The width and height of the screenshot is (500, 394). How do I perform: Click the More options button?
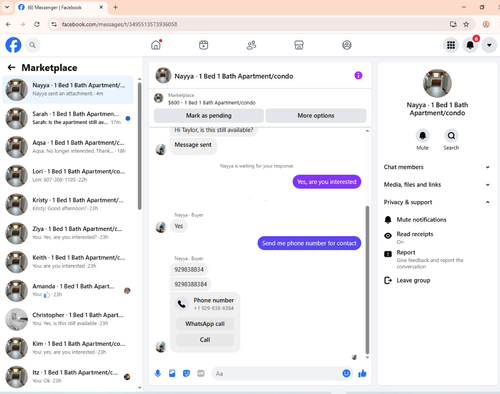[316, 116]
